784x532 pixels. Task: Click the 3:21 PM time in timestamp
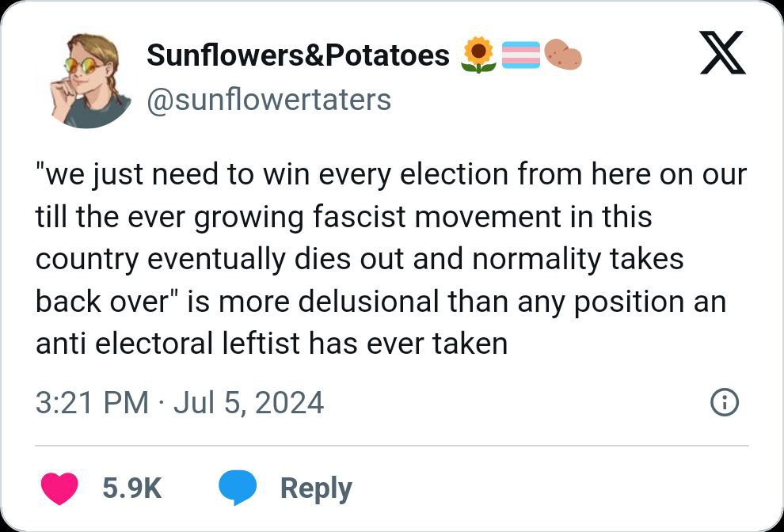[x=92, y=402]
